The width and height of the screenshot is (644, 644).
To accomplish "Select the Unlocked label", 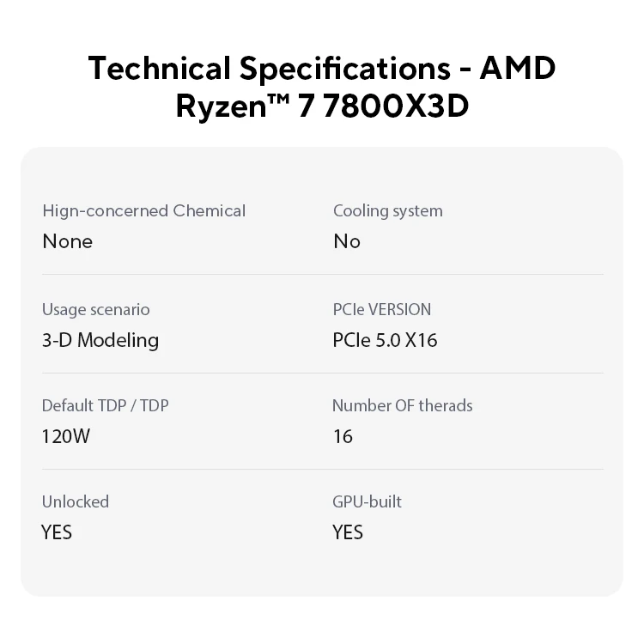I will tap(76, 501).
